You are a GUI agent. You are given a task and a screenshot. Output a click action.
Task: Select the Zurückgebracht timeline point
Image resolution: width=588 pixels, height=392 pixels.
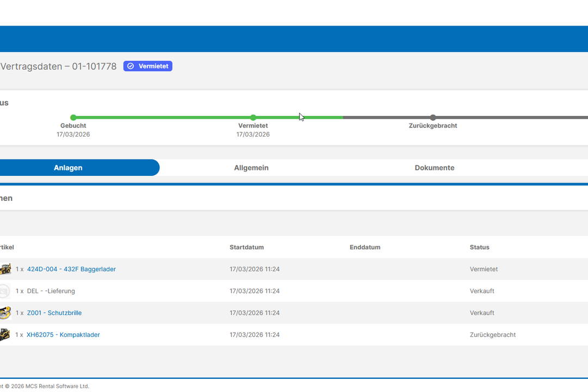point(433,118)
